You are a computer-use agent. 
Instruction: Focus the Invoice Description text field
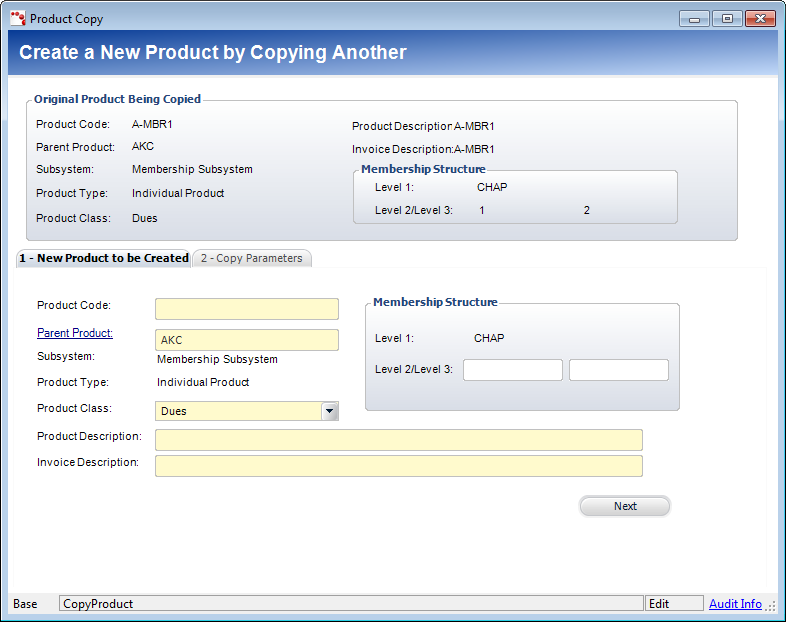click(x=398, y=466)
